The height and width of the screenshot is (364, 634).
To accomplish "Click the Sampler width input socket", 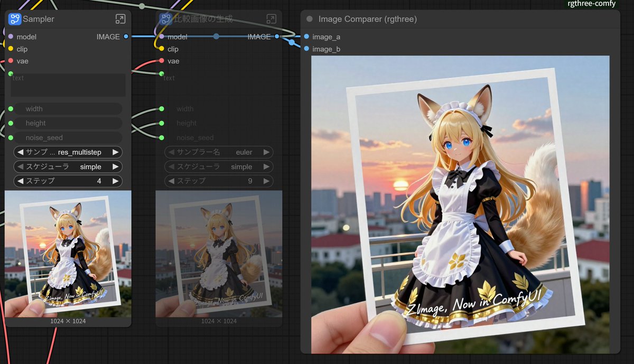I will (11, 109).
